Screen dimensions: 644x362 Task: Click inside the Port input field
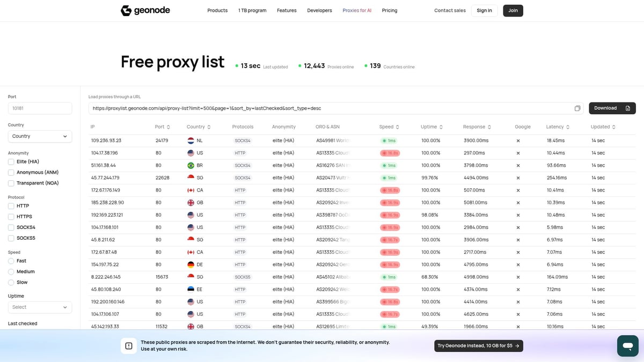point(40,108)
